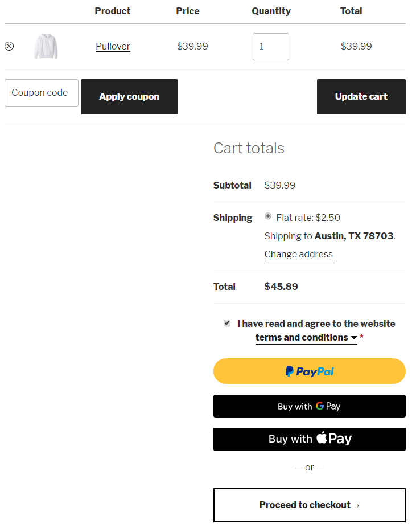Open the terms and conditions link
The height and width of the screenshot is (532, 416).
click(302, 338)
